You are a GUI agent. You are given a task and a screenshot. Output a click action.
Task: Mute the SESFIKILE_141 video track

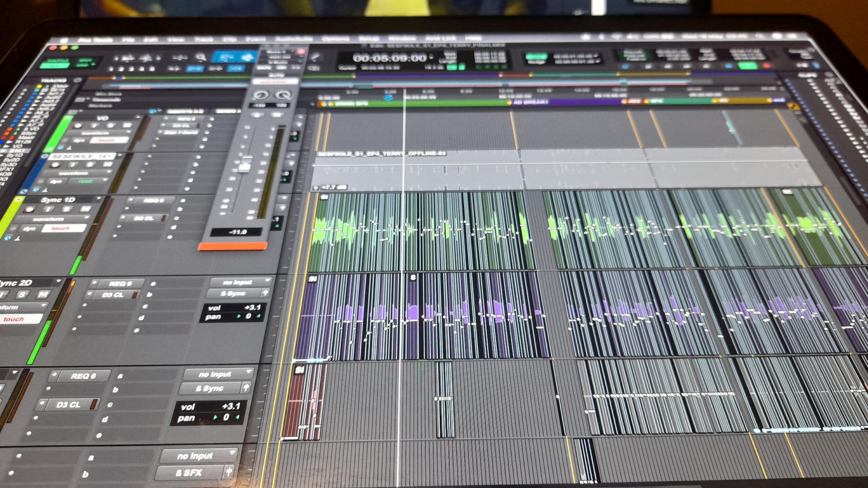[108, 165]
